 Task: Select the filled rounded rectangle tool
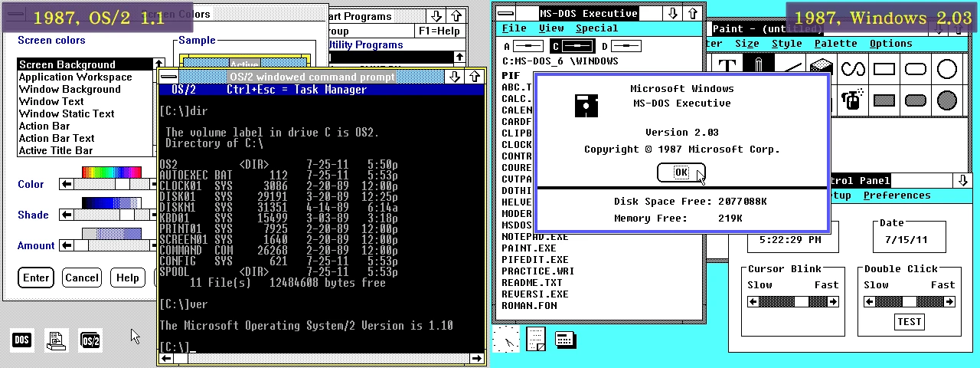[x=916, y=100]
